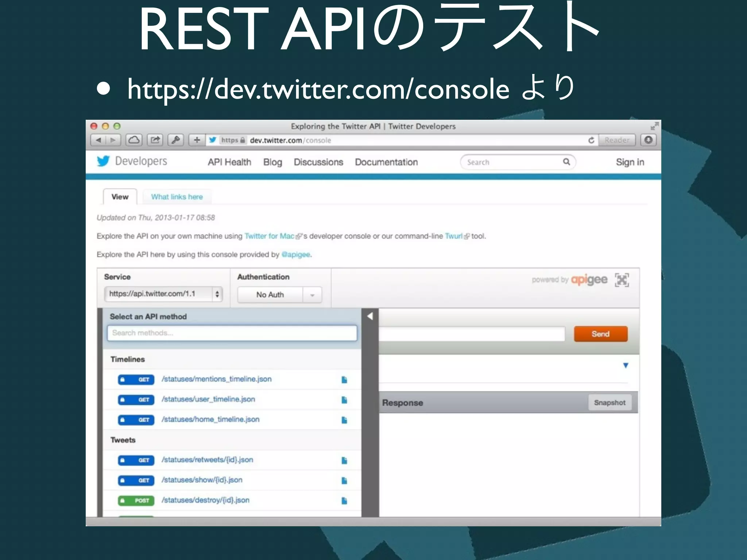
Task: Click the Developers title text
Action: 141,161
